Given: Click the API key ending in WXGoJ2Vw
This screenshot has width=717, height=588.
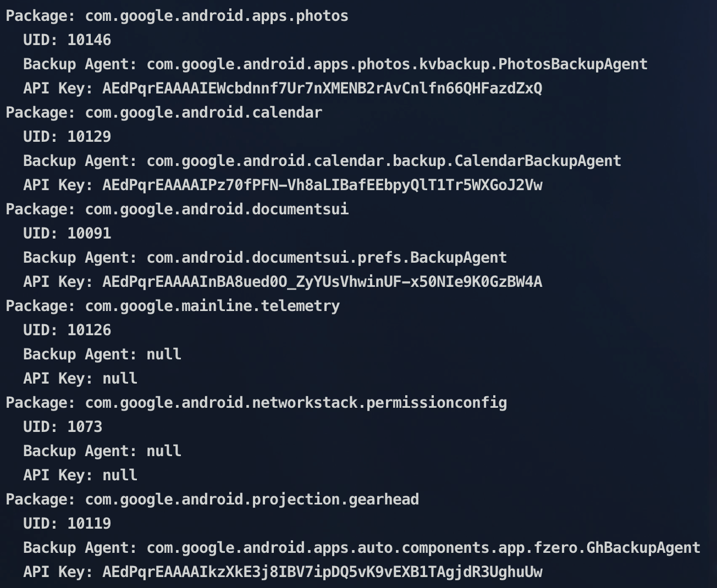Looking at the screenshot, I should tap(322, 185).
